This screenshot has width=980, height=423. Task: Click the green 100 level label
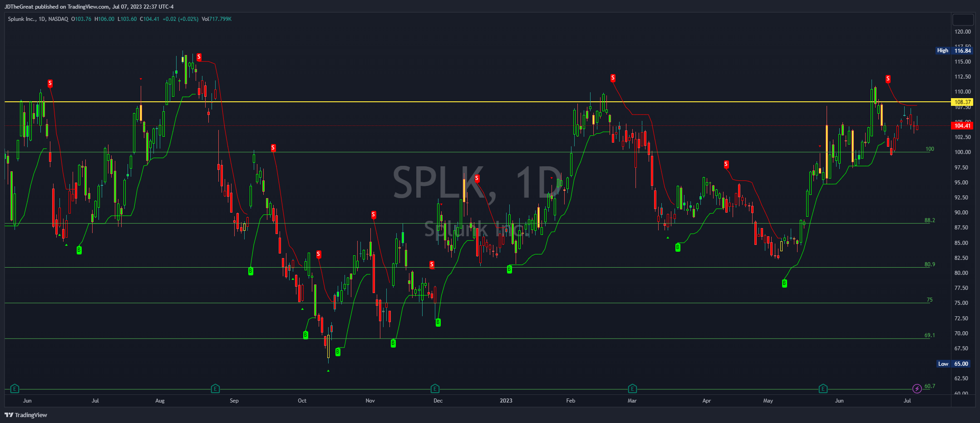(930, 149)
